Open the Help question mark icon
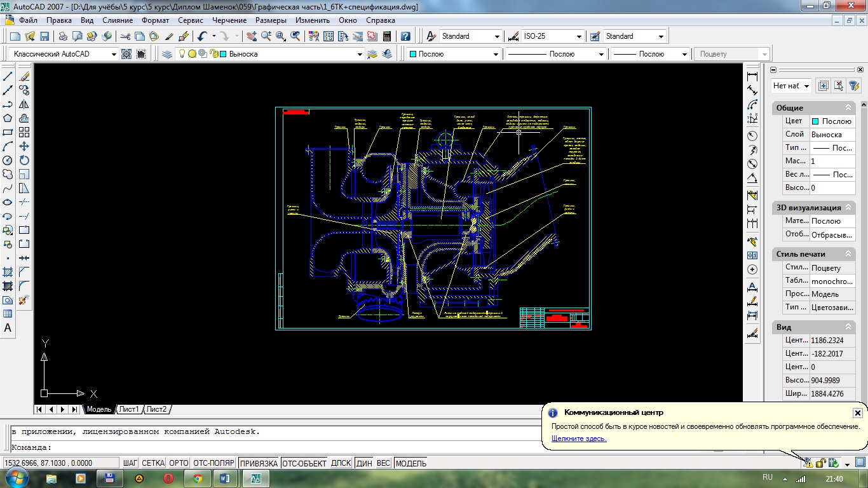 click(405, 36)
